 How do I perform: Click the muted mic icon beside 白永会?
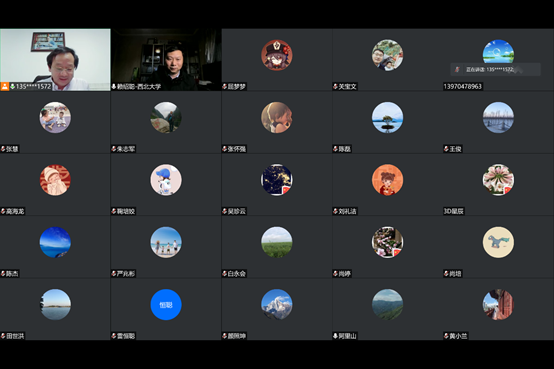(224, 274)
